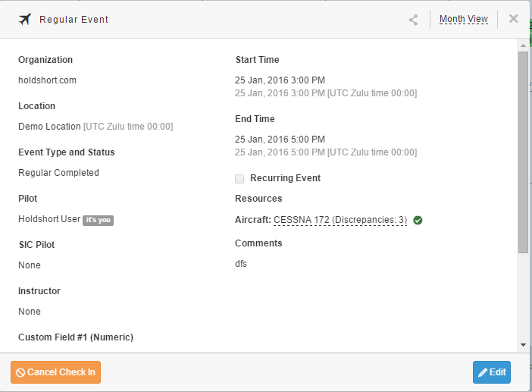Click the Demo Location text

(x=49, y=127)
